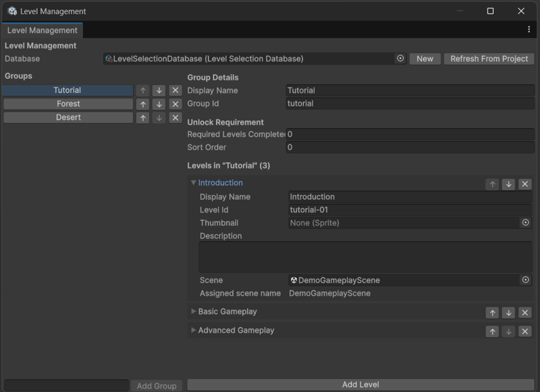Move the Desert group down
The height and width of the screenshot is (392, 540).
(x=159, y=118)
